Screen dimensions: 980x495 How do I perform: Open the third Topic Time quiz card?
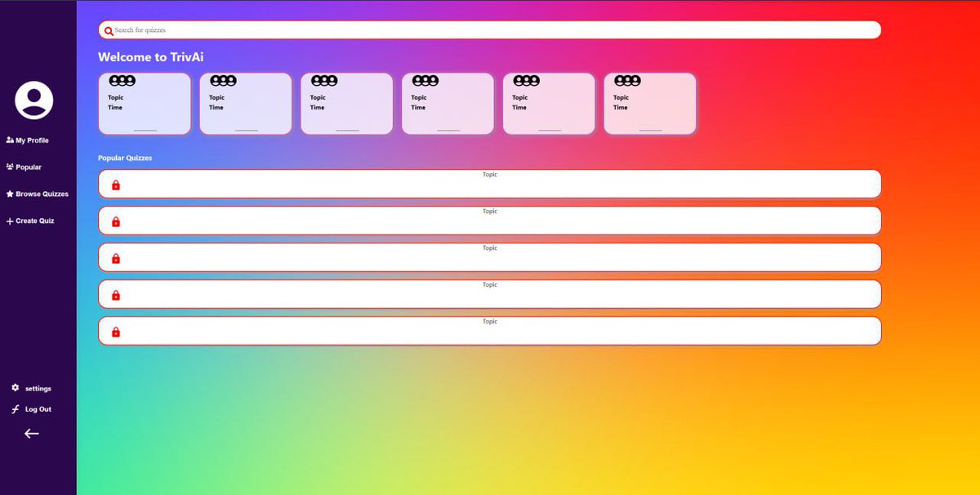(347, 104)
